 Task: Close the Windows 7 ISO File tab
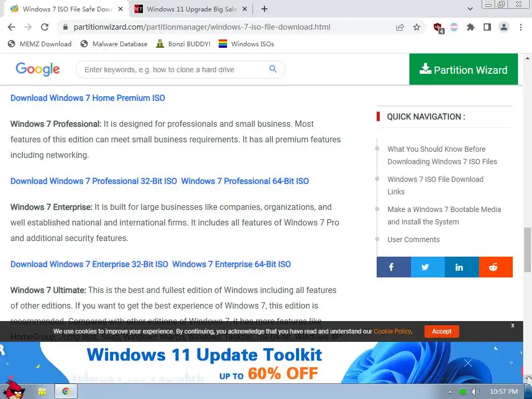[x=121, y=9]
